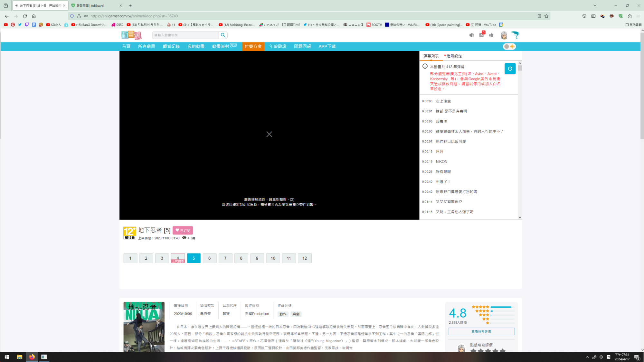Open the Twitch bookmark icon
This screenshot has height=362, width=644.
(x=27, y=25)
